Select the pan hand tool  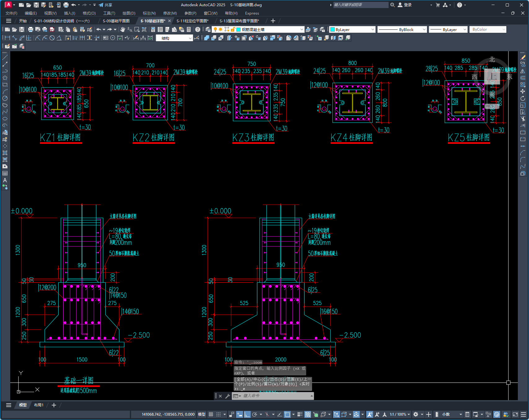tap(123, 29)
